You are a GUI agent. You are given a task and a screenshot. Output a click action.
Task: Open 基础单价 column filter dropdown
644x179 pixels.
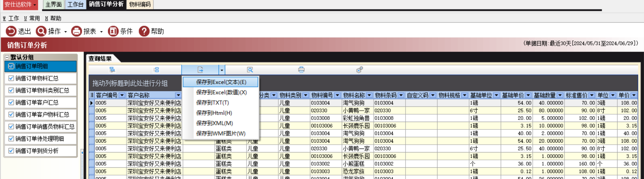(x=528, y=95)
